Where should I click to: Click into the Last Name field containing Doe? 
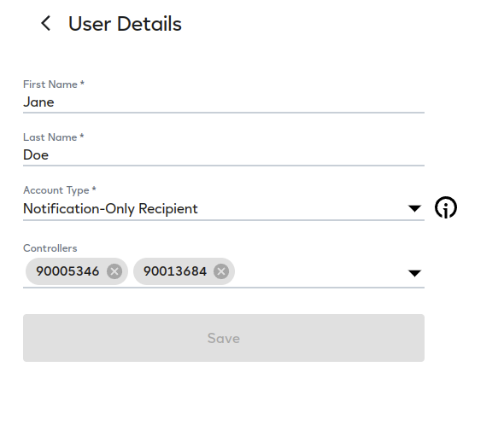(224, 155)
